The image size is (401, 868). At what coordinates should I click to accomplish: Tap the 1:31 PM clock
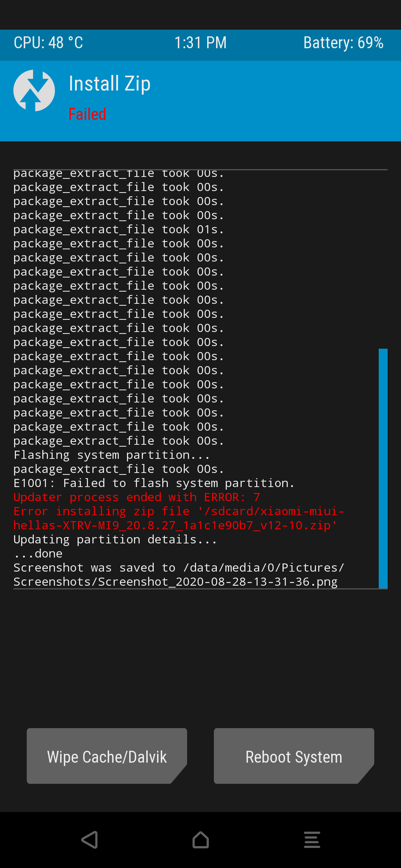[200, 43]
